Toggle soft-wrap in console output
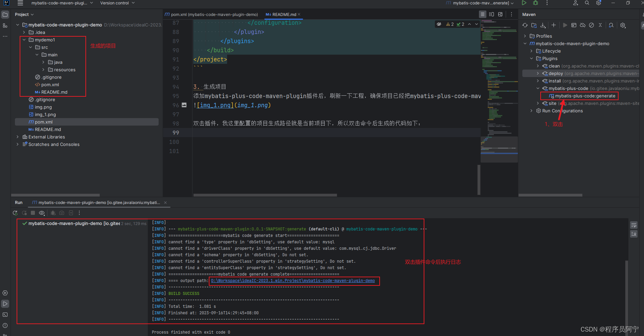This screenshot has height=336, width=644. coord(634,225)
